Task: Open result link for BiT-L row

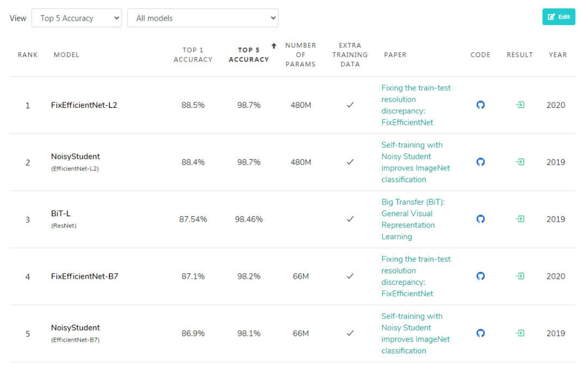Action: click(x=520, y=219)
